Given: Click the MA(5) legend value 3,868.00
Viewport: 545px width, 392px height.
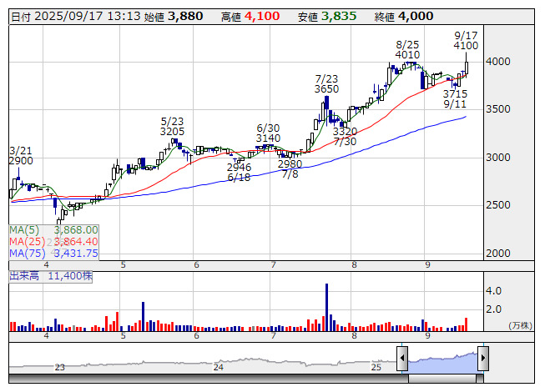Looking at the screenshot, I should tap(76, 230).
